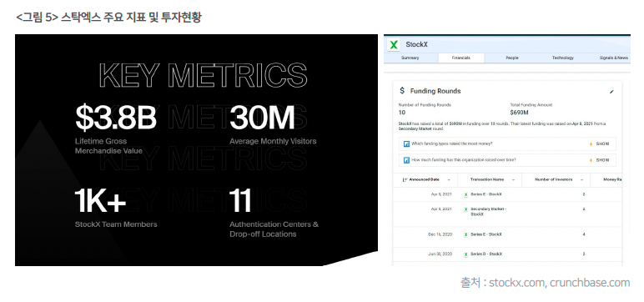Click investor count '4' in Dec 16 row
This screenshot has width=644, height=302.
tap(584, 234)
